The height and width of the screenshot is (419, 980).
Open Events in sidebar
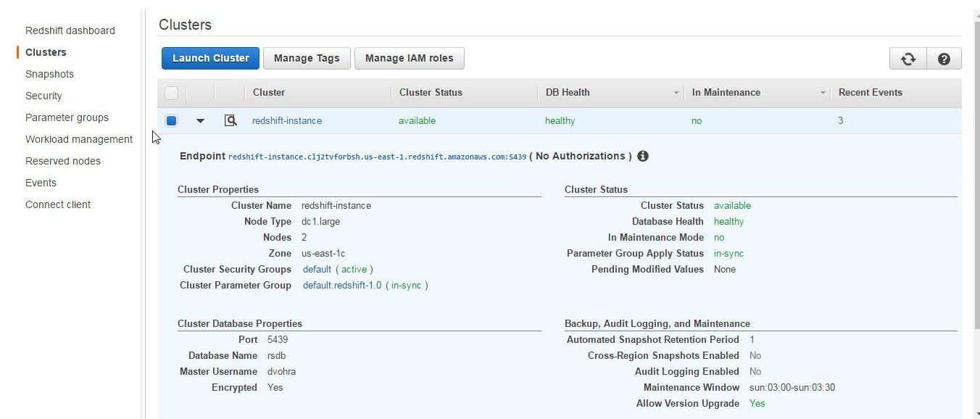click(41, 183)
